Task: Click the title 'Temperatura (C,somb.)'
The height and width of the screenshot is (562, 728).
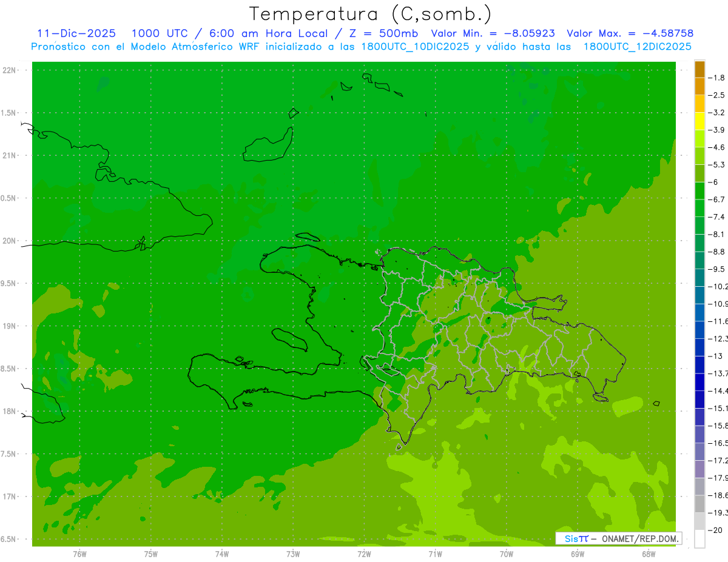Action: coord(371,15)
